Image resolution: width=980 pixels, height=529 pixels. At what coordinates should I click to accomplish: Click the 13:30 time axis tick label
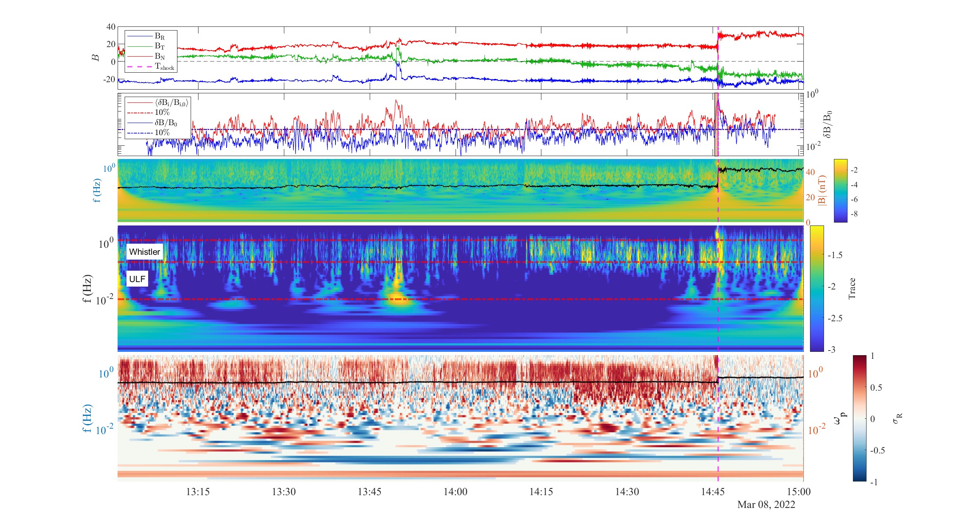click(284, 492)
